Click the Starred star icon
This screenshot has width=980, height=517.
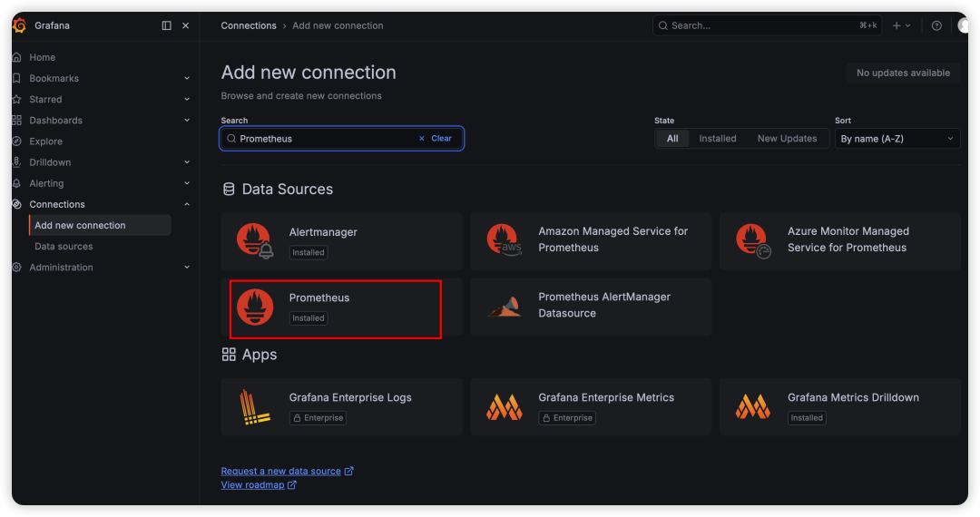click(17, 99)
